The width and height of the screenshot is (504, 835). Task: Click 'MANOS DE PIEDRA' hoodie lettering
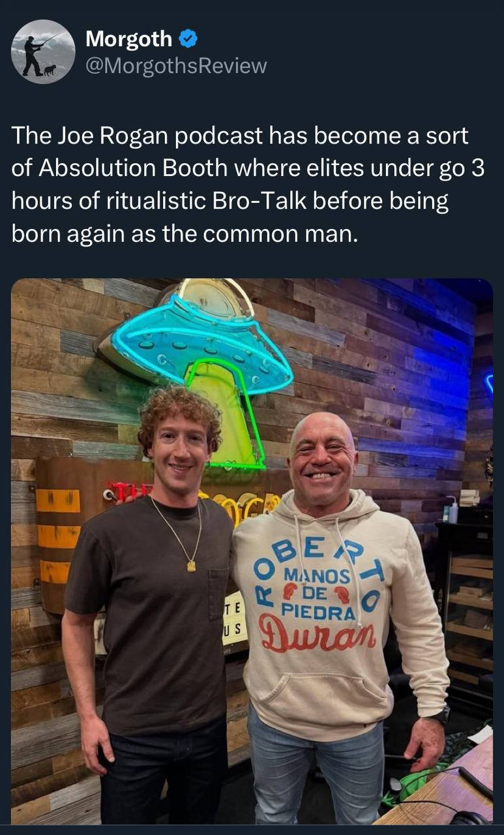coord(318,595)
